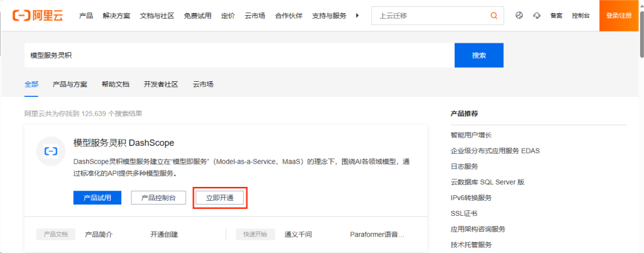Click 技术托管服务 recommendation
Image resolution: width=644 pixels, height=253 pixels.
(x=471, y=245)
